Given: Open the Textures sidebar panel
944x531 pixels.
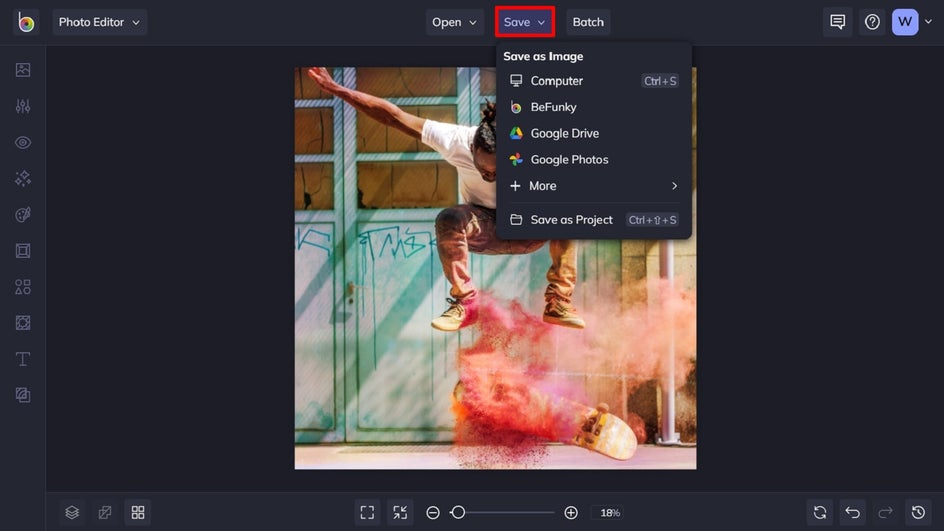Looking at the screenshot, I should (23, 395).
